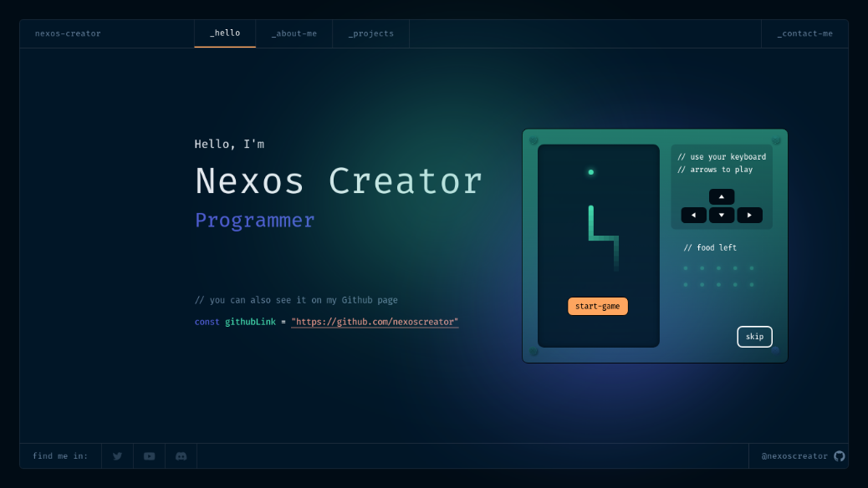This screenshot has width=868, height=488.
Task: Click the left arrow key button
Action: [693, 216]
